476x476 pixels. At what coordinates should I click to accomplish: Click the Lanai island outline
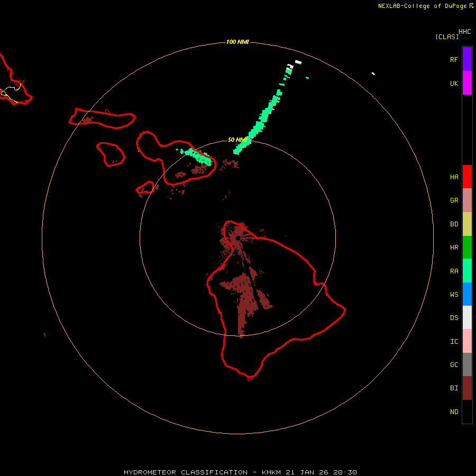click(x=111, y=154)
